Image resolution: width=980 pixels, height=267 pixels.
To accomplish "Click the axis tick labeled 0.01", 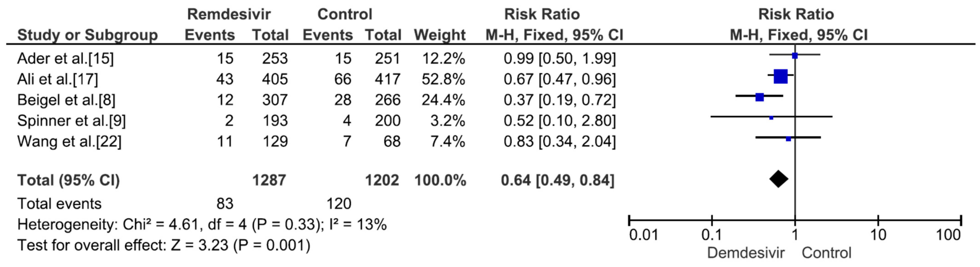I will coord(643,235).
